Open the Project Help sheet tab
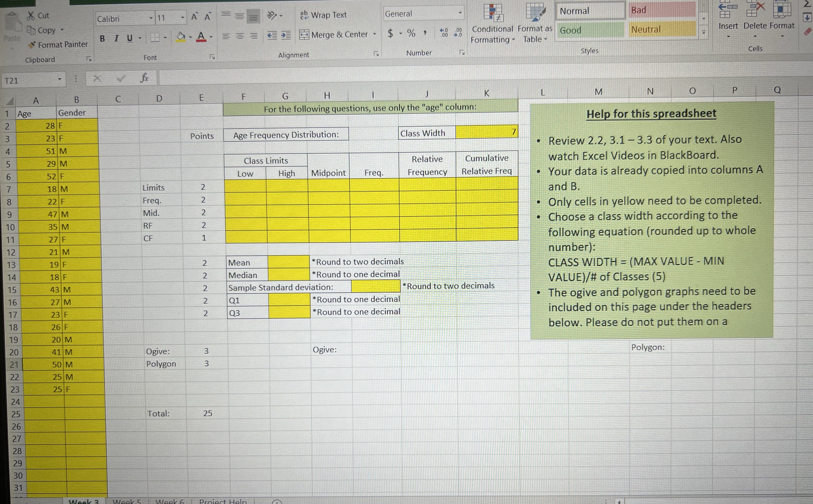This screenshot has height=504, width=813. [x=223, y=501]
